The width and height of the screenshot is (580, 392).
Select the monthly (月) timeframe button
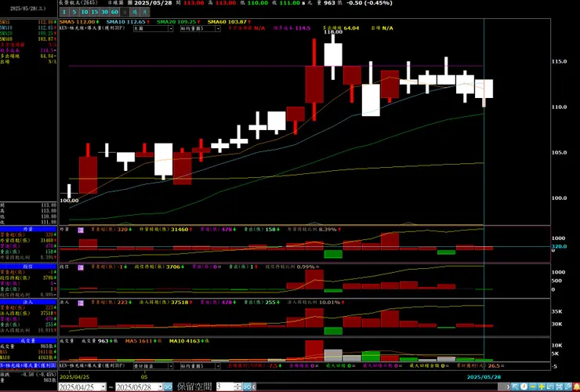(x=145, y=12)
